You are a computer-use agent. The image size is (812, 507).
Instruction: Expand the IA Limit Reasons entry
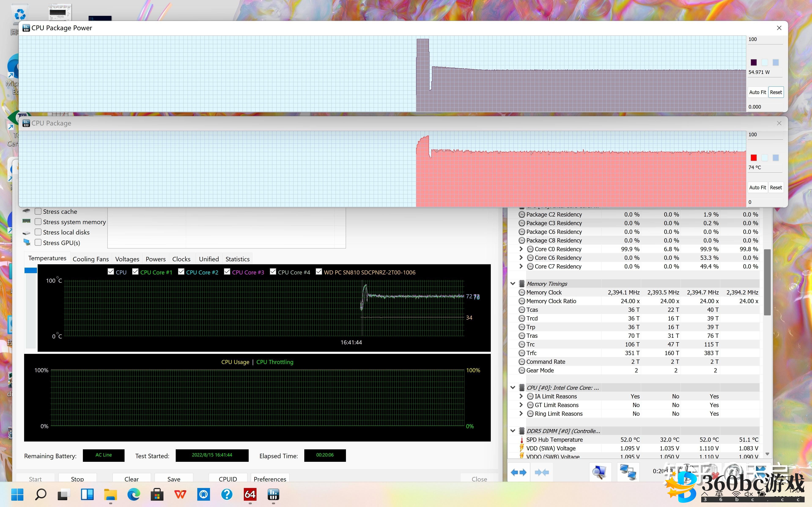pos(521,396)
